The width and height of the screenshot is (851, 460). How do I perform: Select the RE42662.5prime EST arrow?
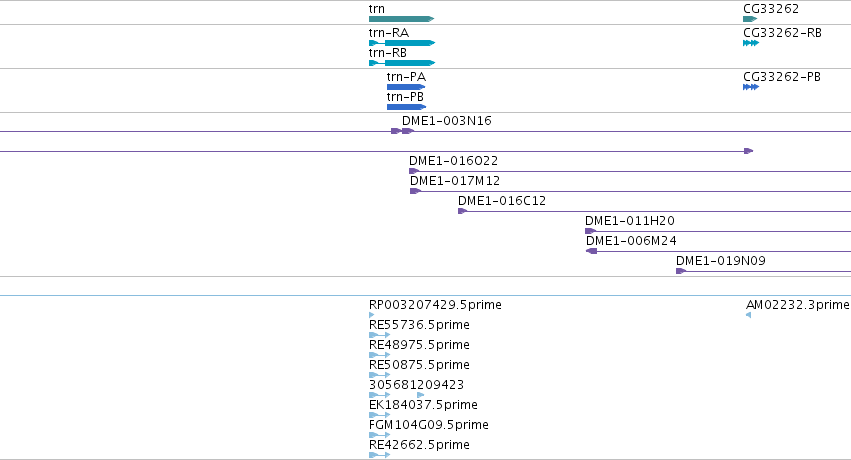[x=379, y=455]
